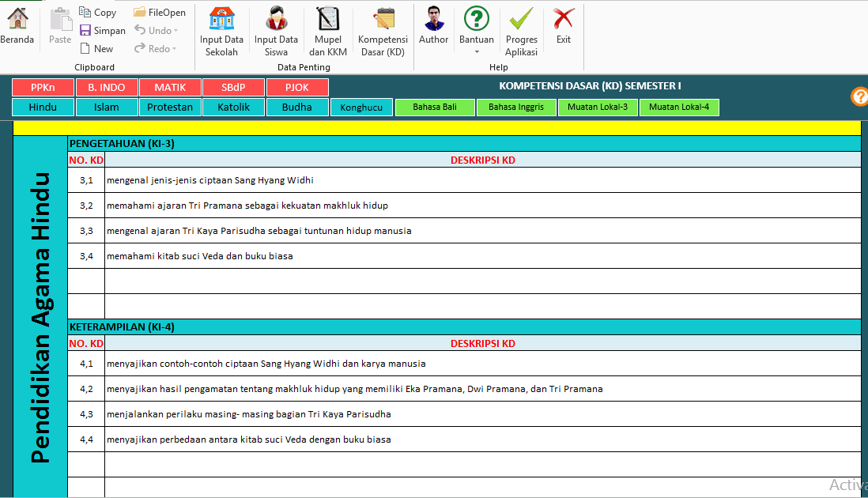868x498 pixels.
Task: Save with the Simpan icon
Action: tap(85, 30)
